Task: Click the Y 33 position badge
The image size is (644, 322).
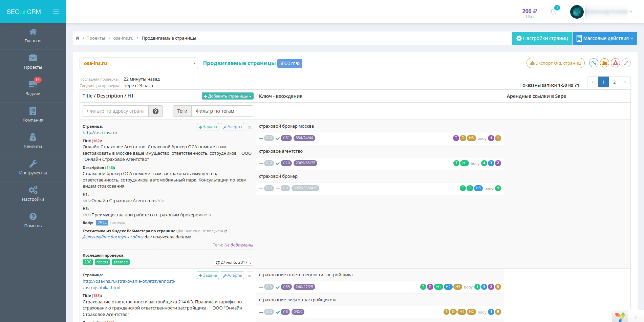Action: click(286, 287)
